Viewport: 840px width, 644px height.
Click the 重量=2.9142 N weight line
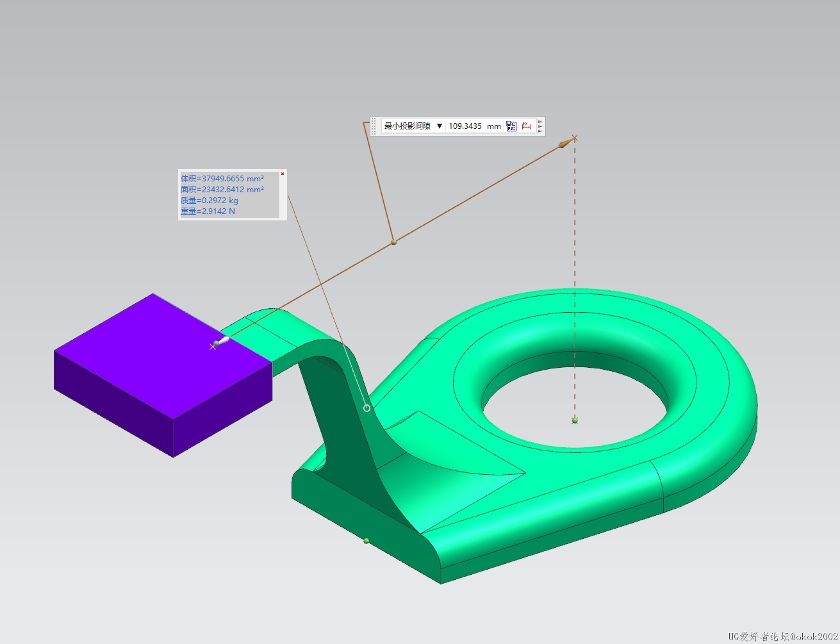pyautogui.click(x=208, y=211)
